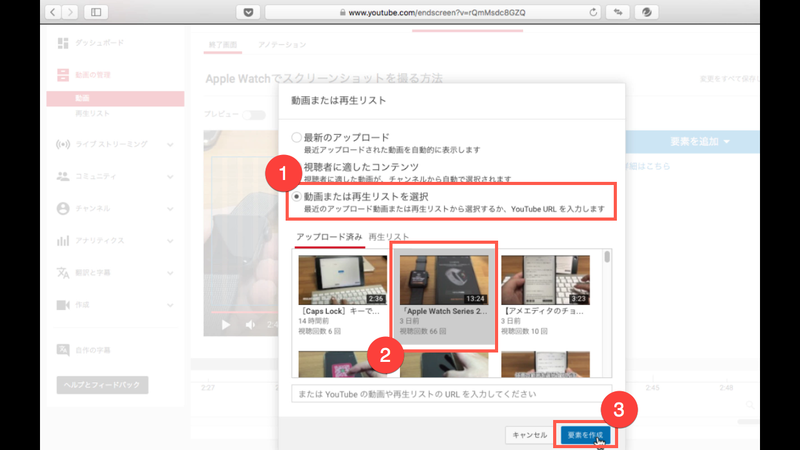
Task: Click the 作成 camera icon
Action: coord(63,305)
